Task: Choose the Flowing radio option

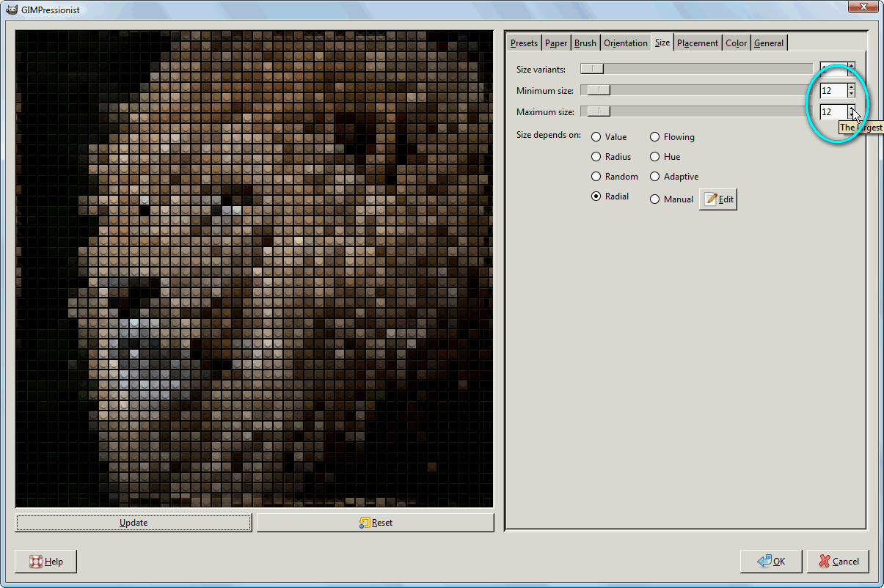Action: 672,137
